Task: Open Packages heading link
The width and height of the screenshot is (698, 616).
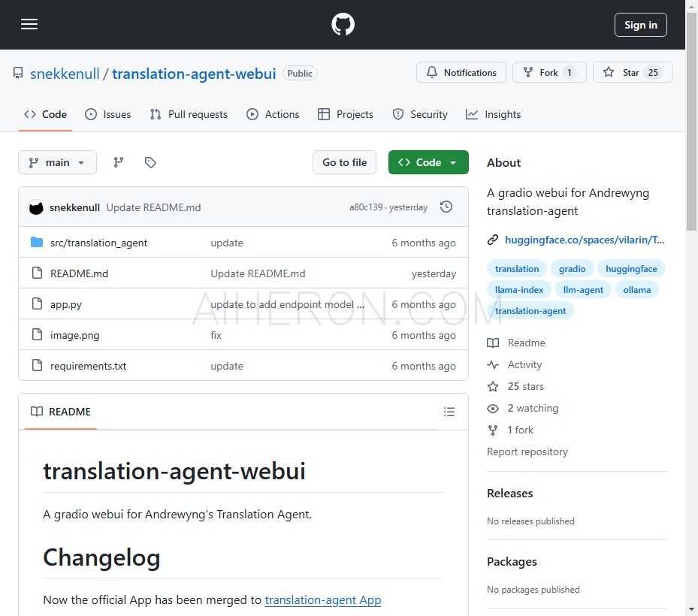Action: click(x=512, y=562)
